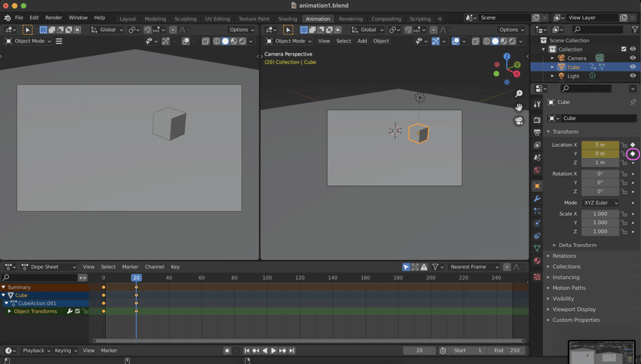Screen dimensions: 641x364
Task: Toggle visibility of the Light object
Action: (632, 76)
